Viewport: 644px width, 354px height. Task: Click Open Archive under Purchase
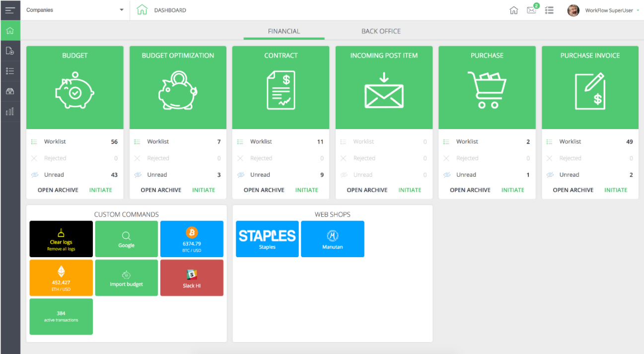click(470, 190)
